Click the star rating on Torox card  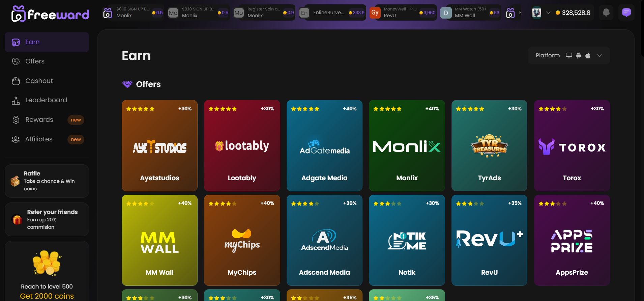[552, 109]
